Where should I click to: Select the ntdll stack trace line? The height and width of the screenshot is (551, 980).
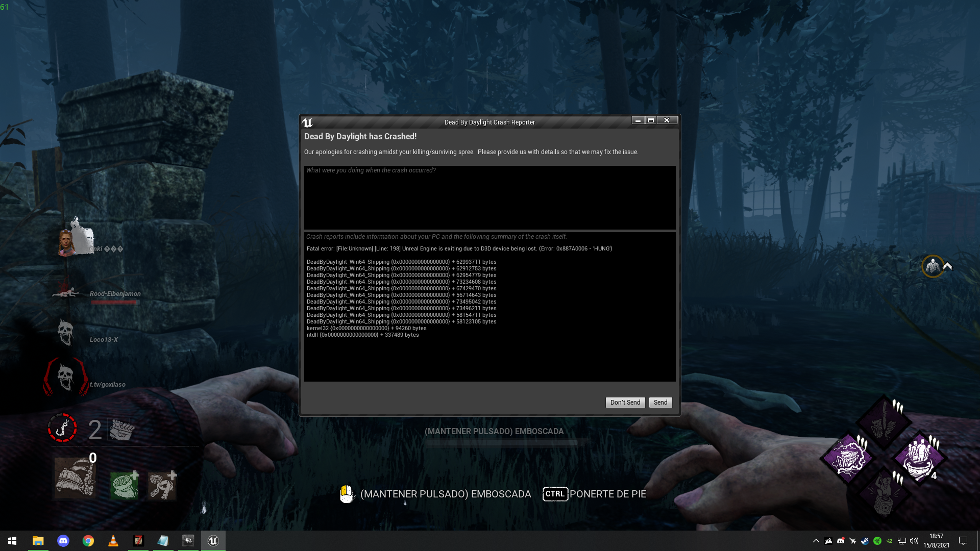(x=362, y=335)
